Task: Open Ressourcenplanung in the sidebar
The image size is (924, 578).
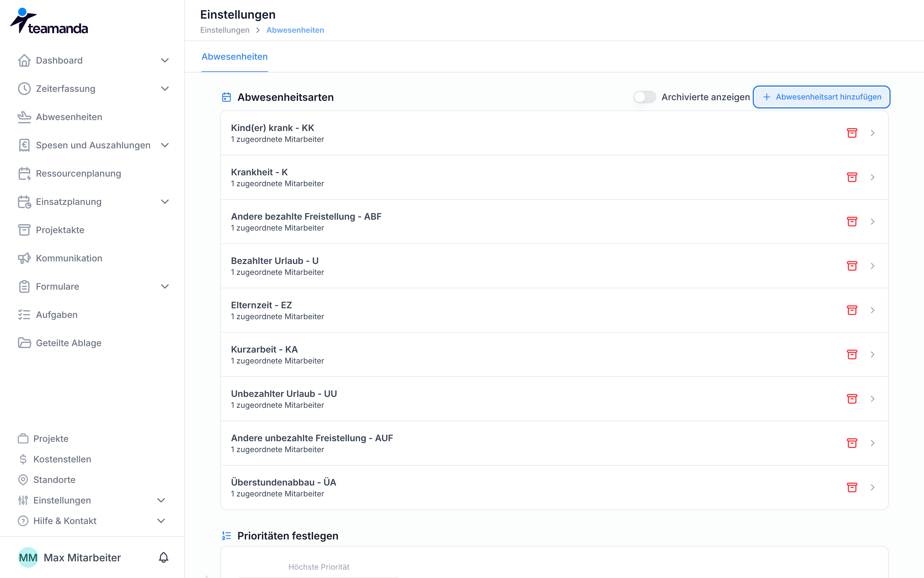Action: 70,173
